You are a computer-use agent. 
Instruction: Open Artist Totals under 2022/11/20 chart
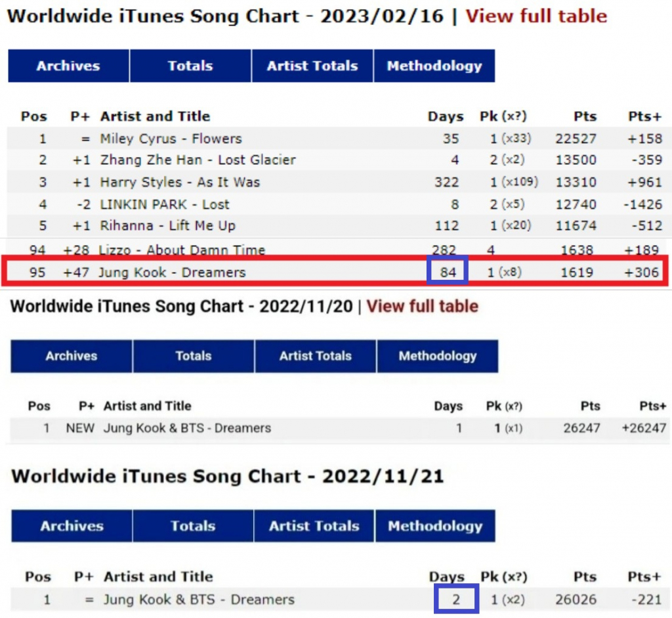[x=316, y=356]
